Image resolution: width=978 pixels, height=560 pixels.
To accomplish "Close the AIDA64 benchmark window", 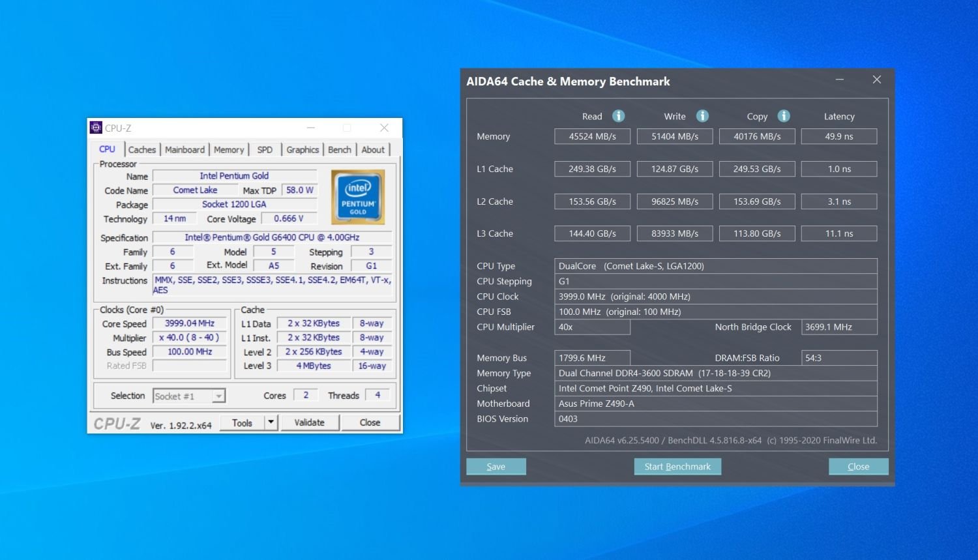I will (x=877, y=80).
